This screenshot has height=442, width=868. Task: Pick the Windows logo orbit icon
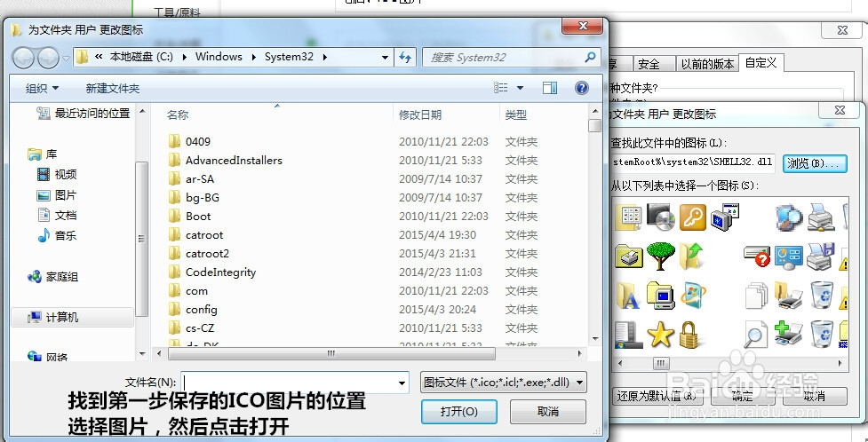692,295
